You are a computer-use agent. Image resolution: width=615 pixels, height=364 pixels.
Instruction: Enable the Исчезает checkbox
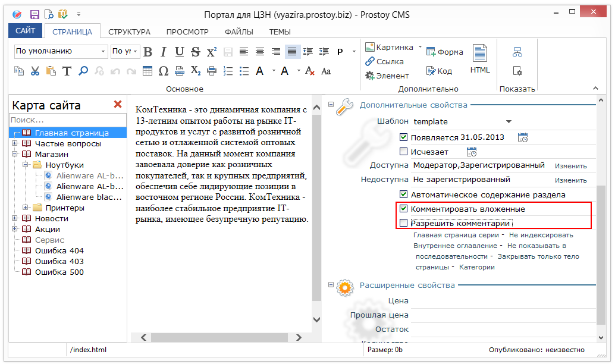tap(403, 152)
